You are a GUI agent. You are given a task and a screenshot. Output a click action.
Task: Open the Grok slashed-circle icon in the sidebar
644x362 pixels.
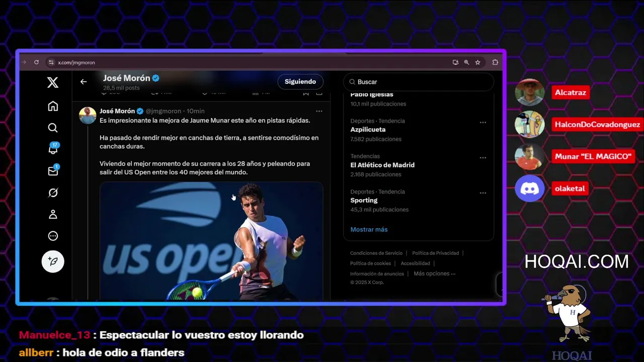[x=53, y=193]
